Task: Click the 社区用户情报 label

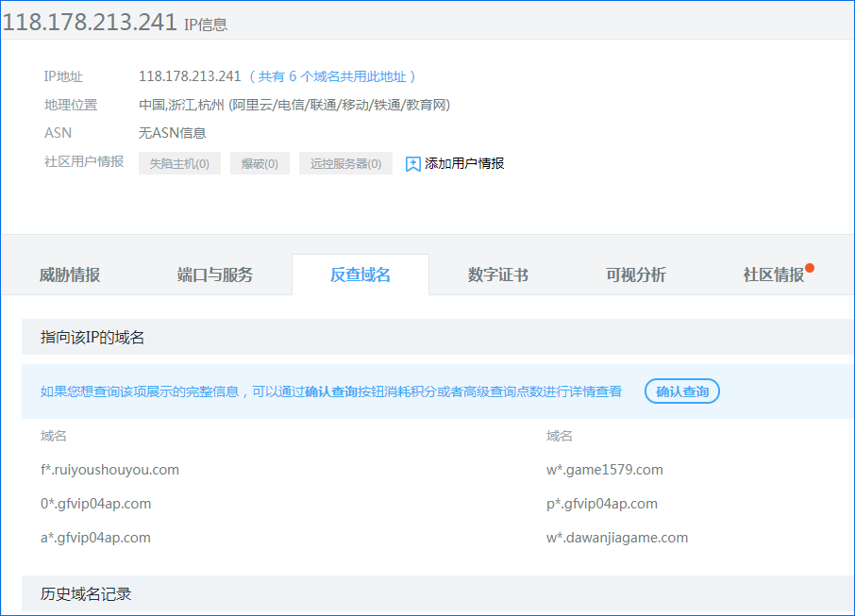Action: coord(84,161)
